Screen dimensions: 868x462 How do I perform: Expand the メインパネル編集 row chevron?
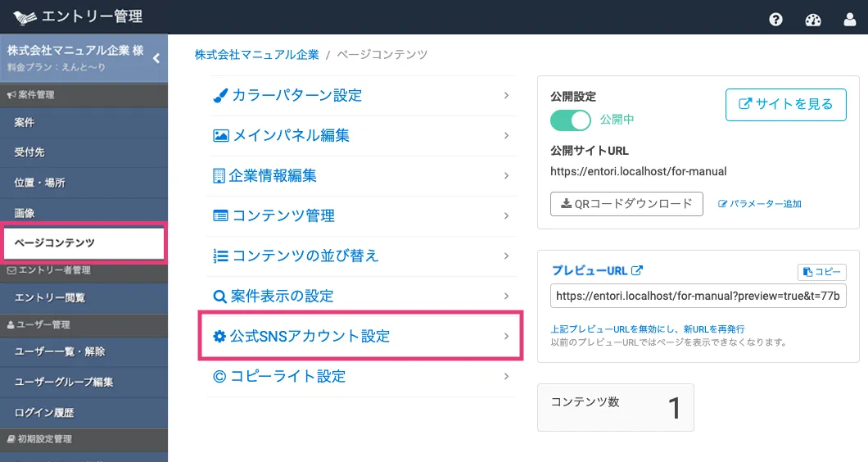(x=506, y=136)
